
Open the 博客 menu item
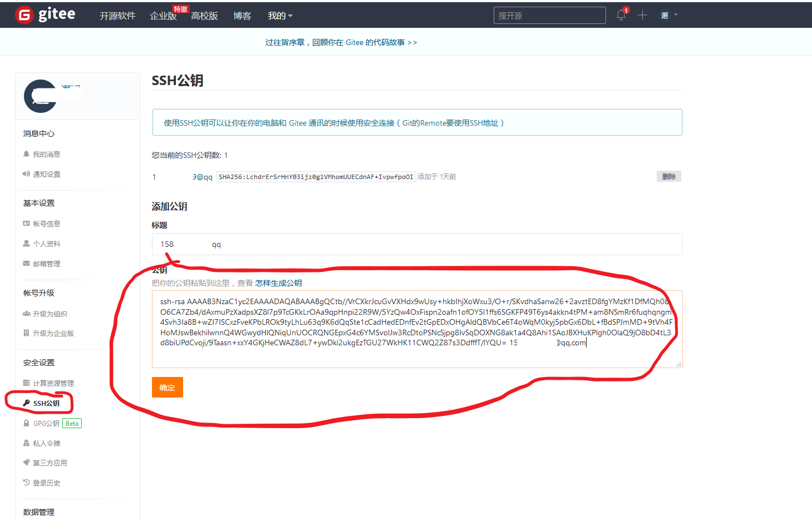(x=242, y=16)
